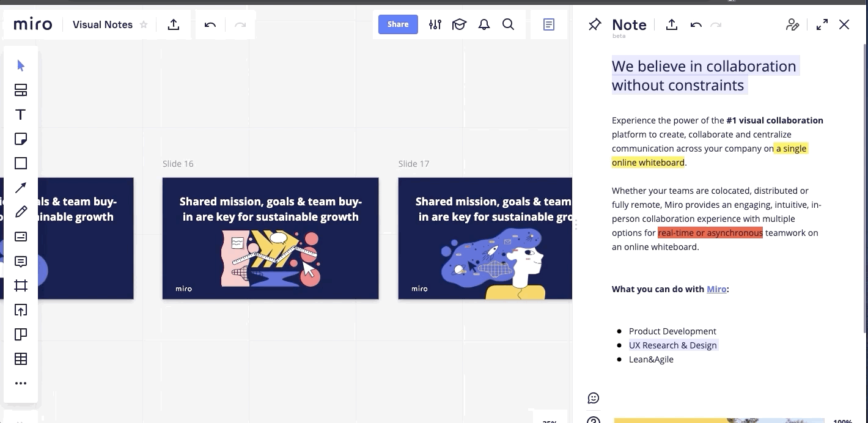868x423 pixels.
Task: Redo board action in top bar
Action: (x=240, y=24)
